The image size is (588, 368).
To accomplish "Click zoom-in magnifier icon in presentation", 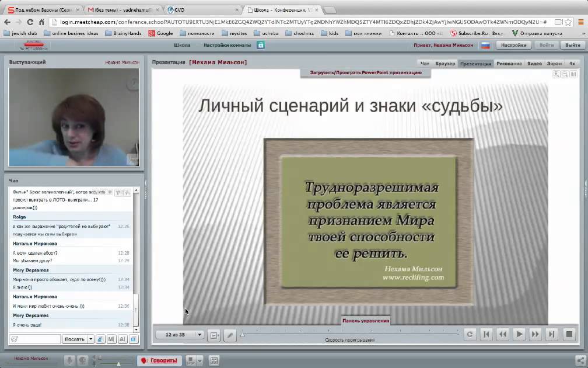I will [x=556, y=74].
